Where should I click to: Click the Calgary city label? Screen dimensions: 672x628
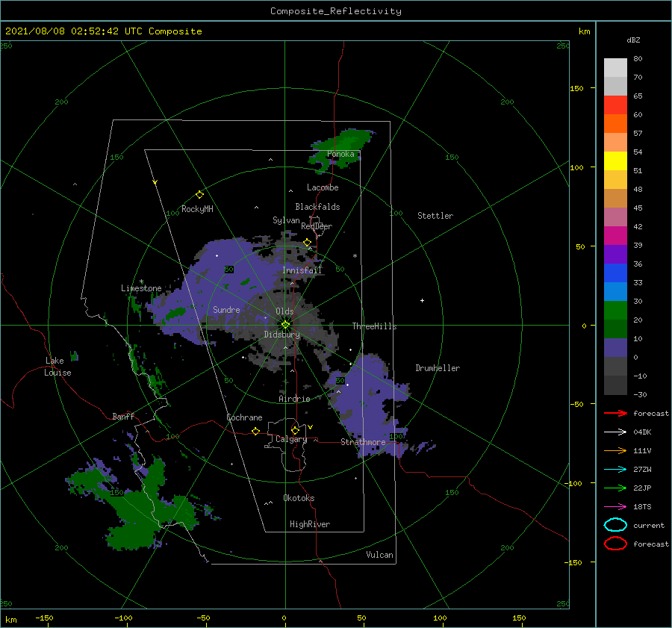tap(291, 439)
